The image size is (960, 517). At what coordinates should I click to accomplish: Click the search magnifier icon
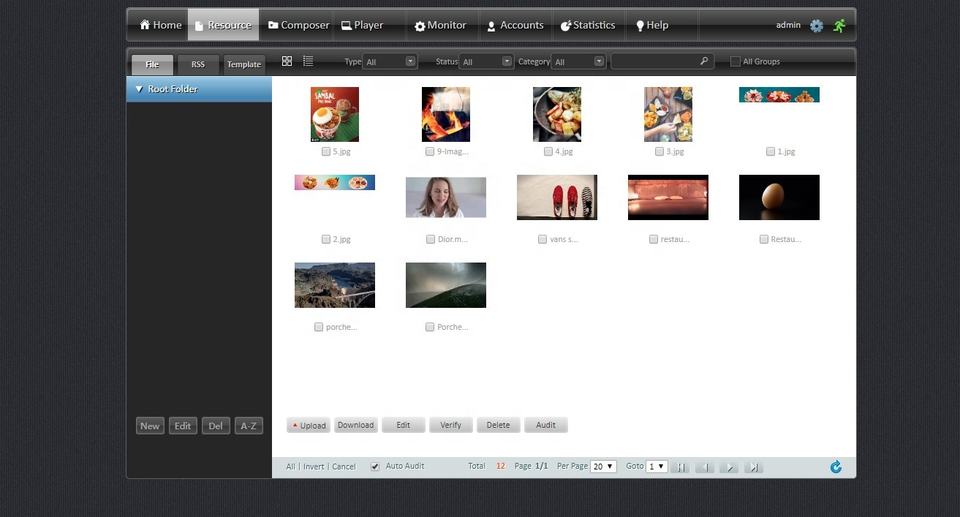tap(704, 61)
